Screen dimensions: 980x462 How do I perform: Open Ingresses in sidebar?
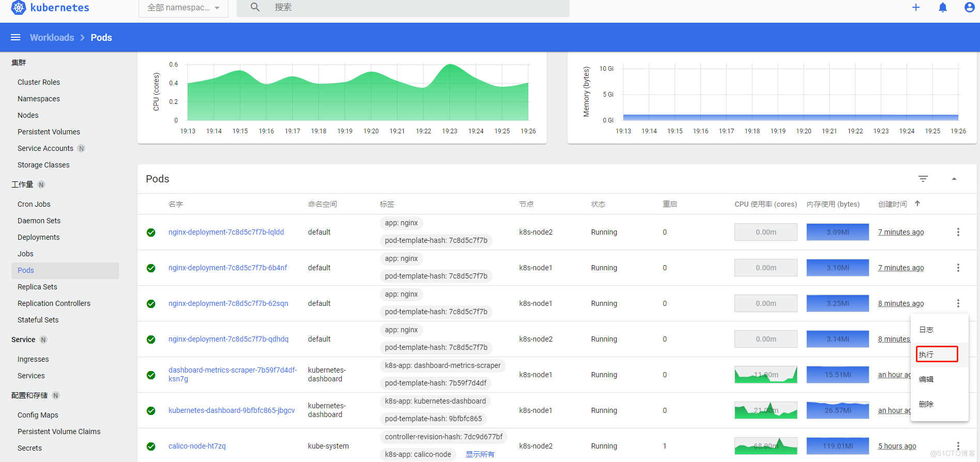[x=33, y=359]
